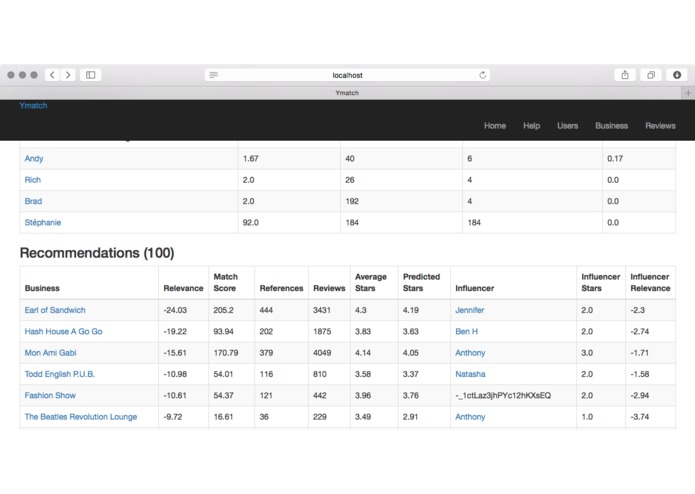Image resolution: width=695 pixels, height=494 pixels.
Task: Open the Fashion Show business link
Action: [x=50, y=395]
